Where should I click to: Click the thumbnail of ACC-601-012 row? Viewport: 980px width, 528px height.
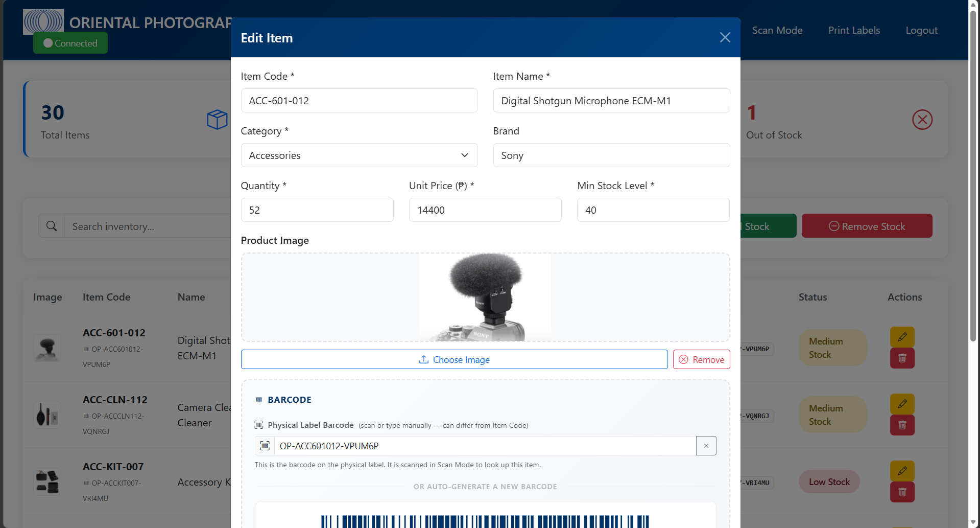click(47, 348)
